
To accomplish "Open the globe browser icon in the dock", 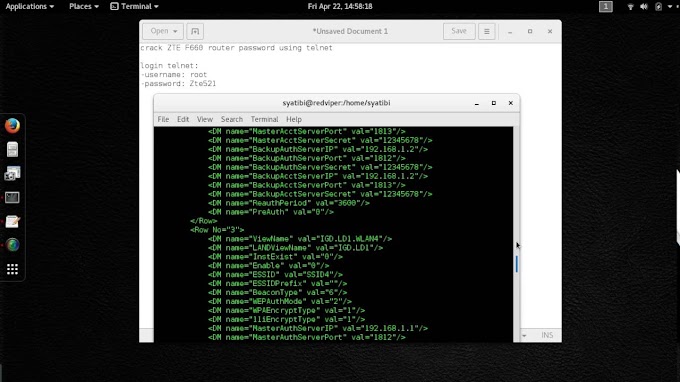I will [12, 245].
